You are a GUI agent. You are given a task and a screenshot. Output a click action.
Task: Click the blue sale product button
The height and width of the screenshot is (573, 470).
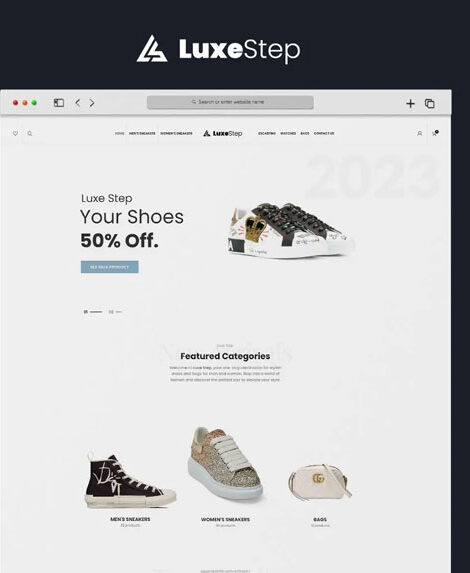[x=110, y=267]
